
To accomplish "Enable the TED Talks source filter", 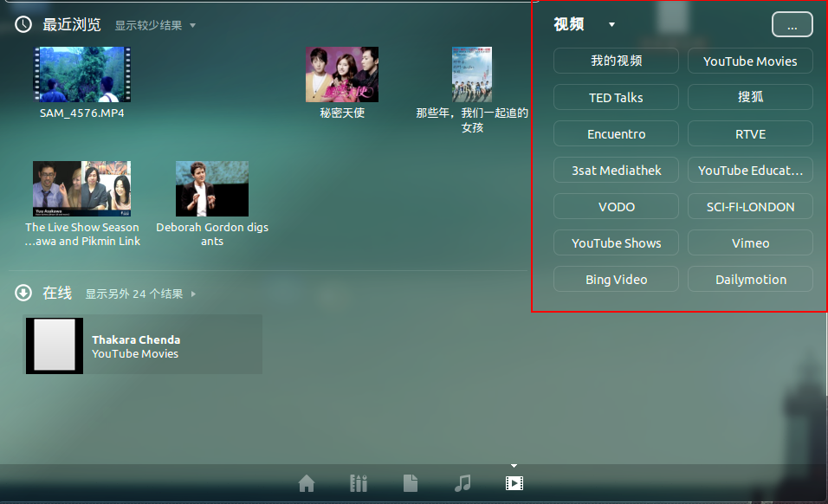I will coord(617,97).
